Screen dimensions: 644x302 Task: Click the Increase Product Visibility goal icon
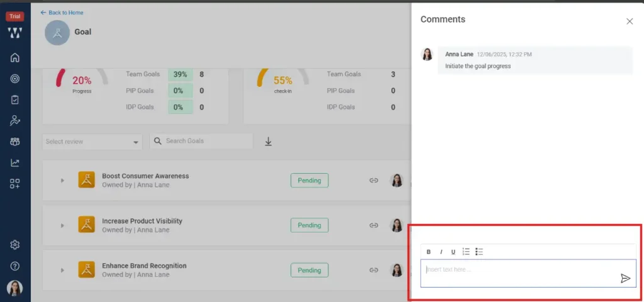pos(87,225)
